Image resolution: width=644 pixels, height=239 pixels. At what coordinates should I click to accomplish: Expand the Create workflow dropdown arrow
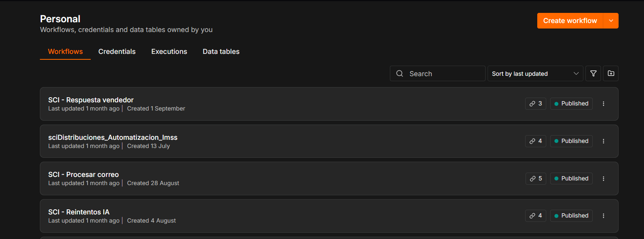pyautogui.click(x=611, y=21)
